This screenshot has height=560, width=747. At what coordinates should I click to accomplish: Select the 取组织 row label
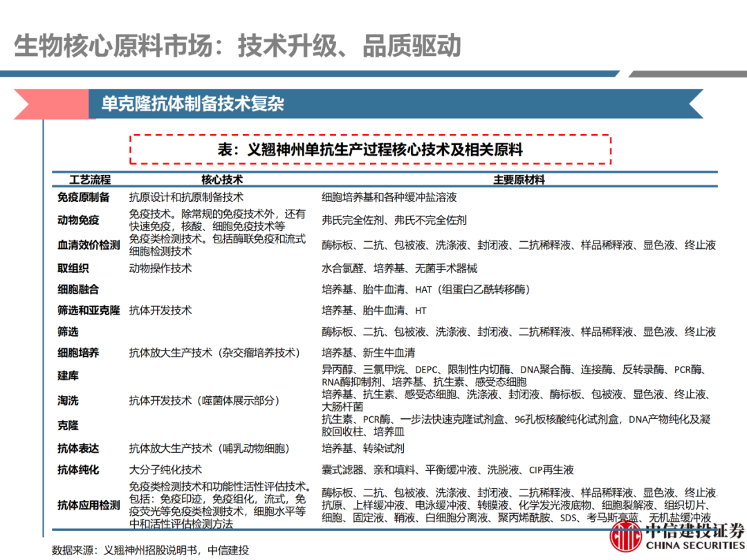[x=73, y=268]
